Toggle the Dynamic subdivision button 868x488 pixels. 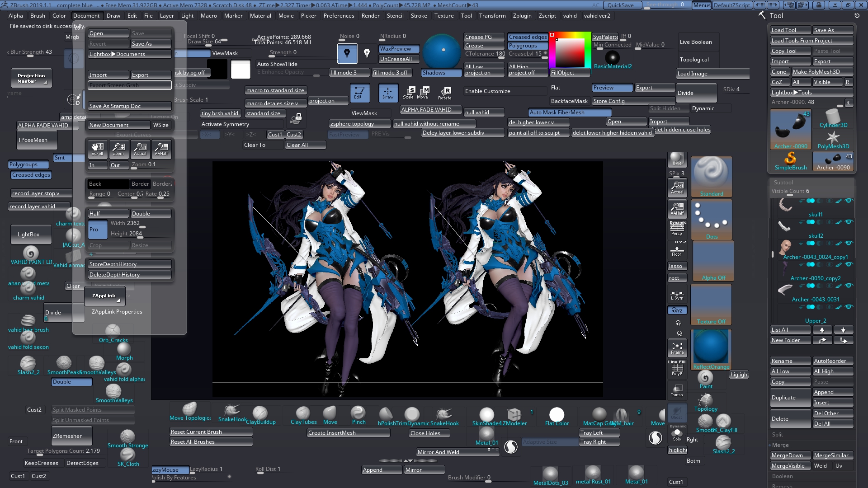pos(703,108)
